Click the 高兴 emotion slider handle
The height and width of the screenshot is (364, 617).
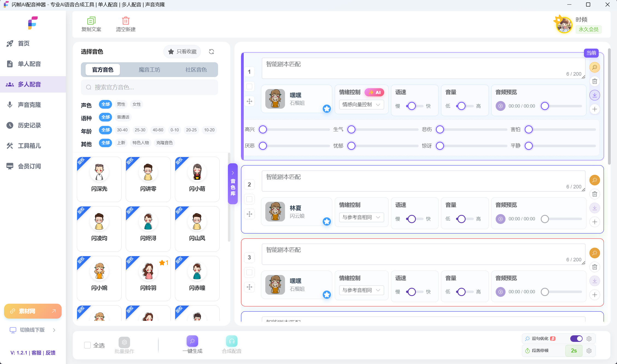click(263, 129)
